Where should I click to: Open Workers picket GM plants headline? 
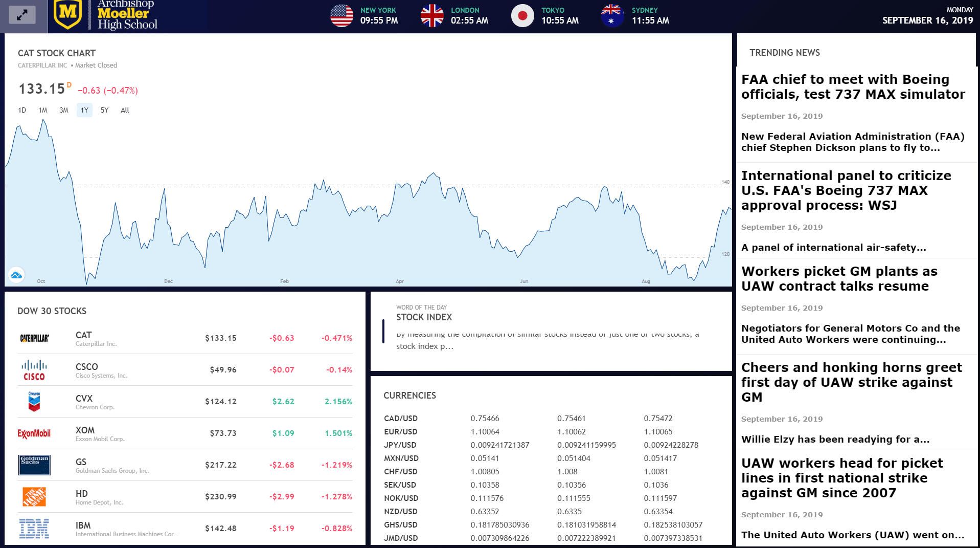coord(839,279)
